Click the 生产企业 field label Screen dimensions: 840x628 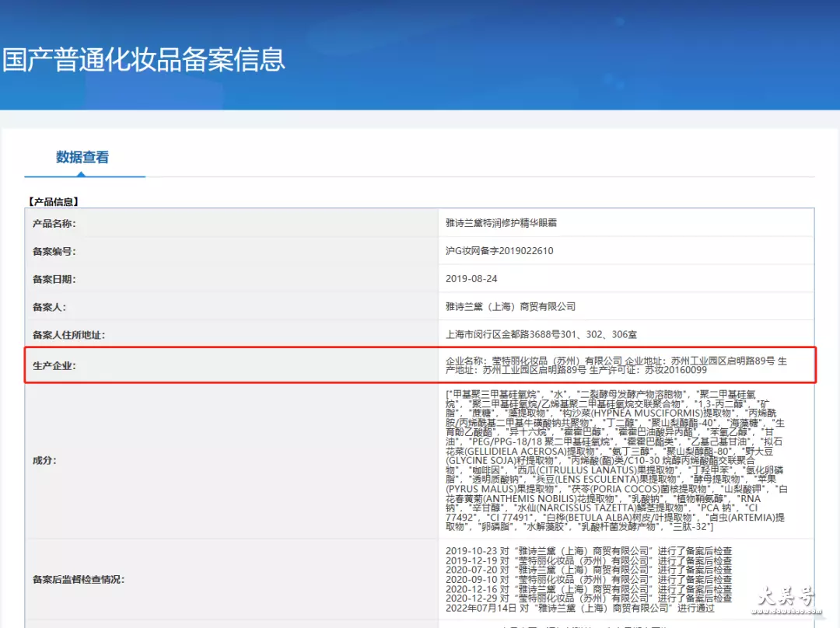(x=54, y=365)
